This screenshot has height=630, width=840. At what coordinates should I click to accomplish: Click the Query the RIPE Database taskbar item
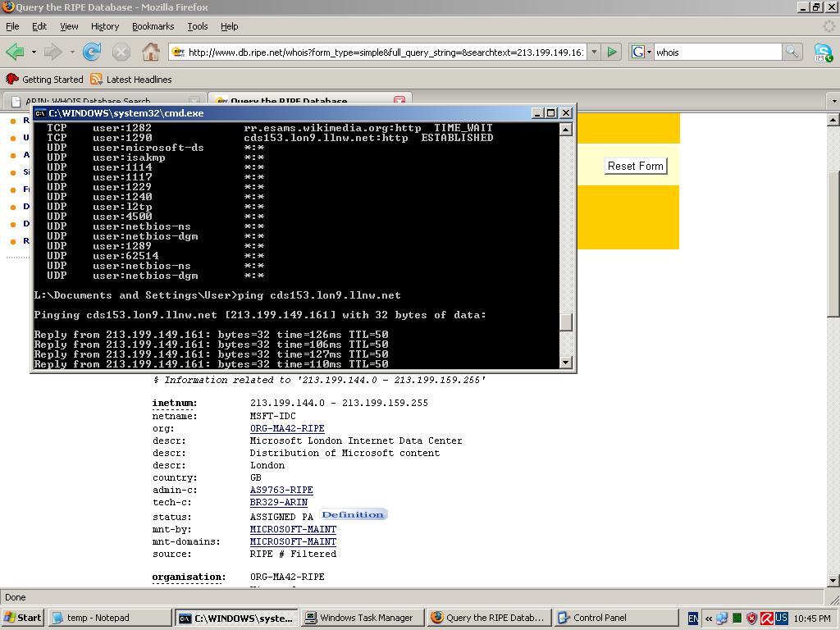coord(490,618)
